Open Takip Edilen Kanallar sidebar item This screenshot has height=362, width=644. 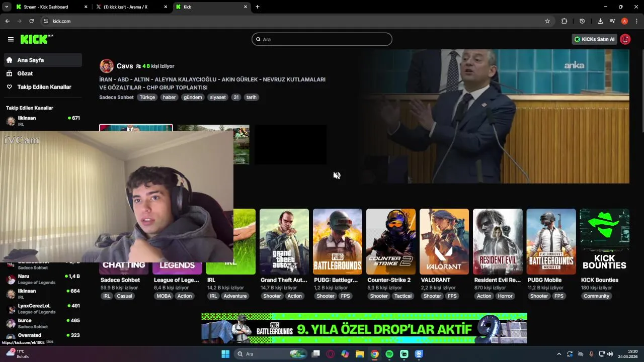(43, 87)
